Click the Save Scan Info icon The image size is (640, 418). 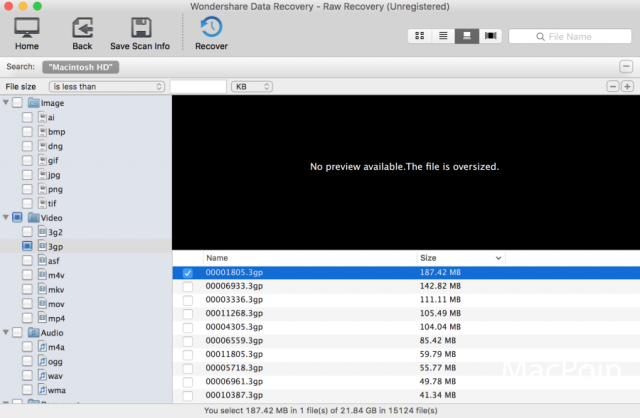pyautogui.click(x=141, y=27)
